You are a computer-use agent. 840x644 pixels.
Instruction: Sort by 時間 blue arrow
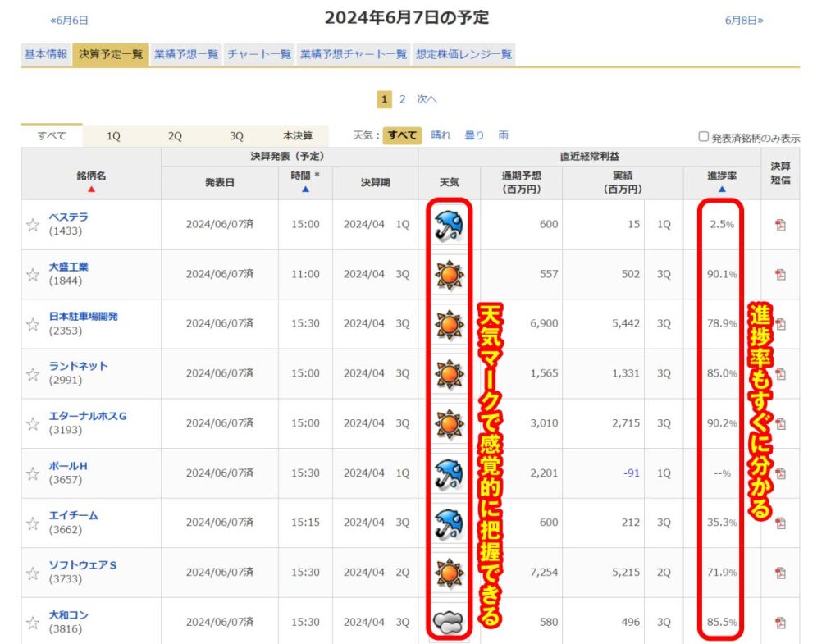point(305,190)
